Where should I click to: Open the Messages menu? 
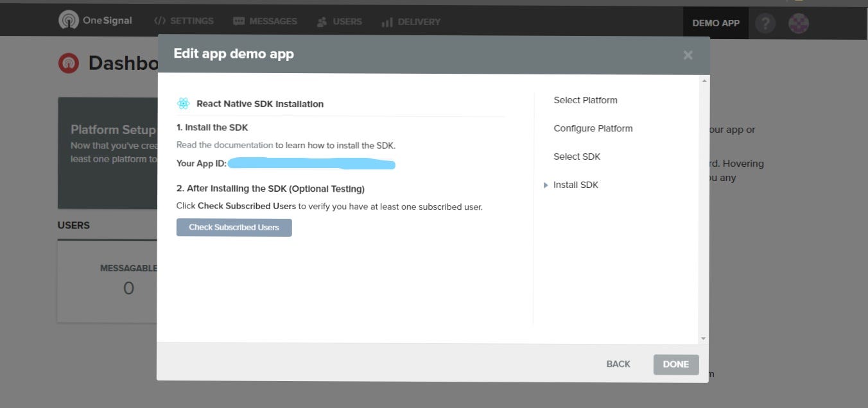265,21
